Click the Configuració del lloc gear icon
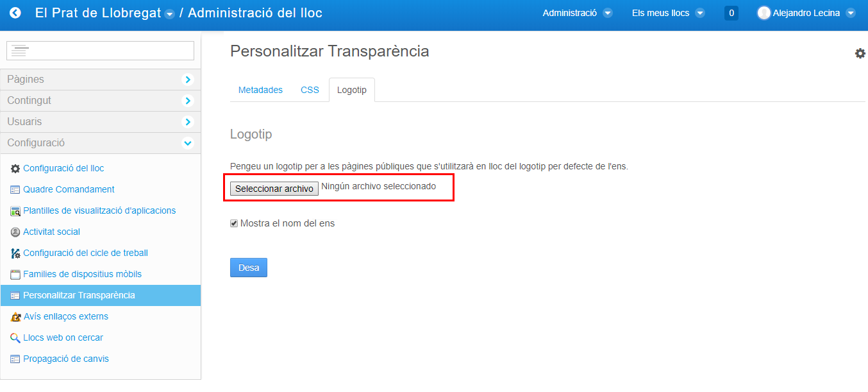Viewport: 868px width, 392px height. (15, 169)
